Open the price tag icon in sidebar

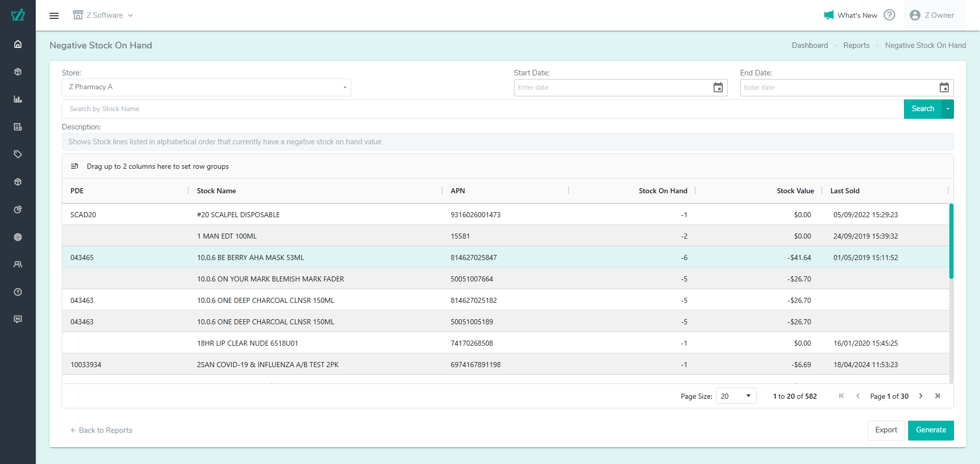(x=18, y=154)
